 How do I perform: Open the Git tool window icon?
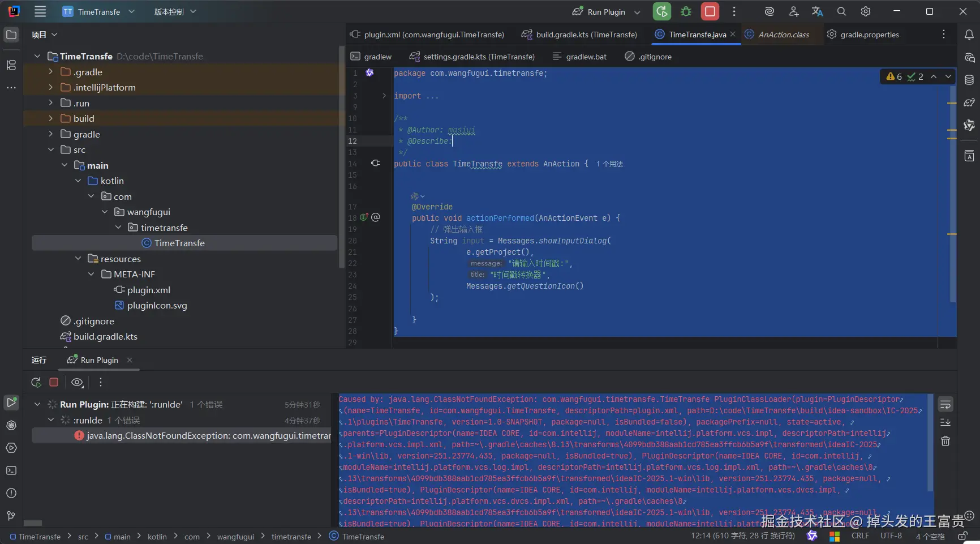(11, 516)
